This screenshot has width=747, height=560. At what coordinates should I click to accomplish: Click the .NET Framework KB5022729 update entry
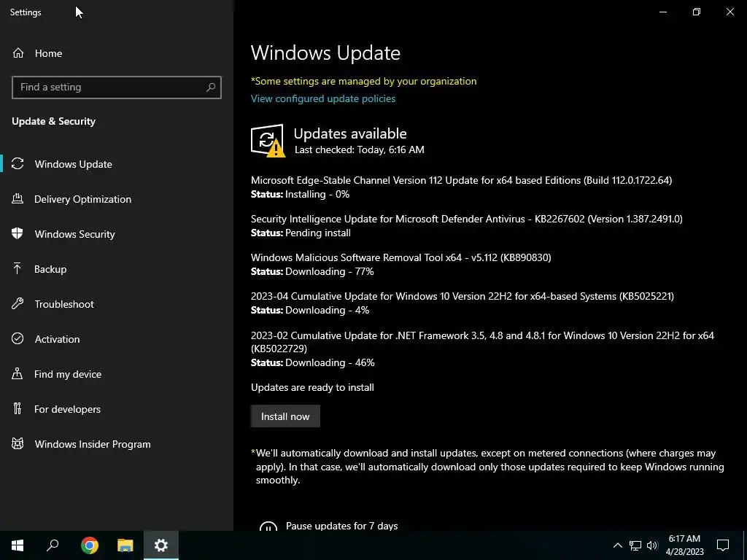tap(482, 341)
